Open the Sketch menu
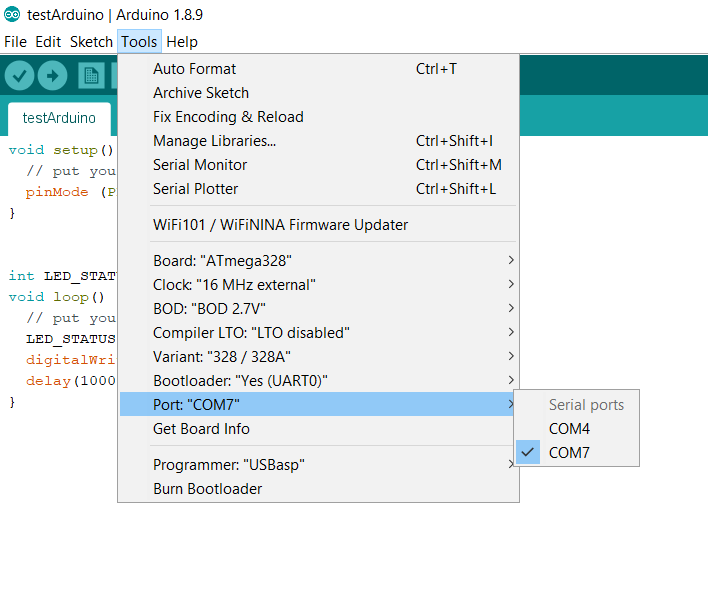This screenshot has width=708, height=601. [x=91, y=42]
